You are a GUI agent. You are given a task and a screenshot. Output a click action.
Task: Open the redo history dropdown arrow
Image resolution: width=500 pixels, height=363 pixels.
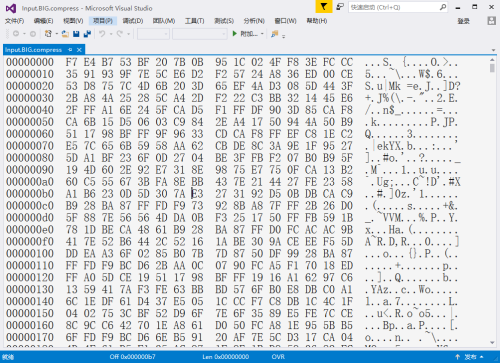point(128,34)
